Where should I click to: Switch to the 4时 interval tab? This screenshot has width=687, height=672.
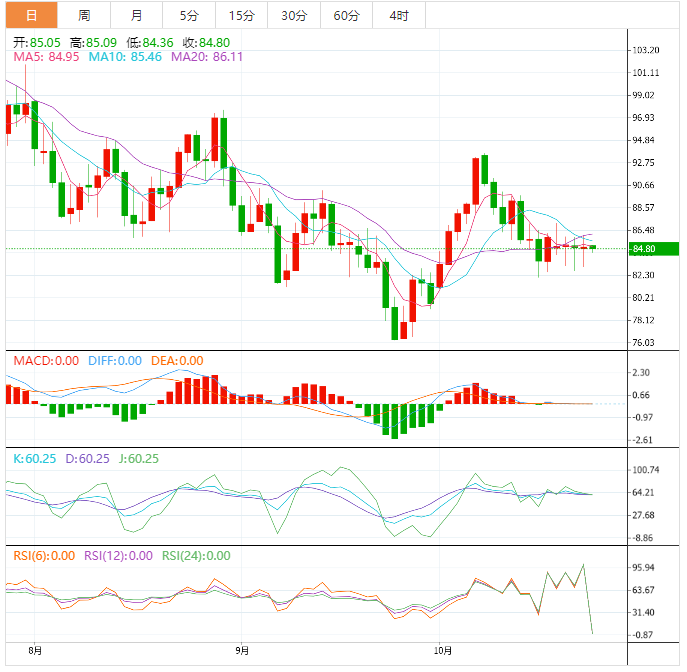[399, 15]
